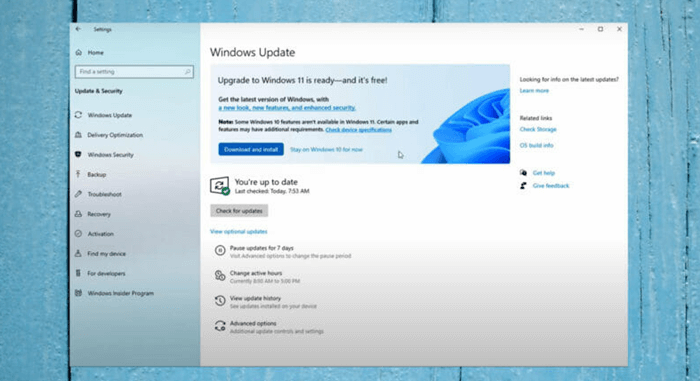The height and width of the screenshot is (381, 700).
Task: Select Activation in the sidebar
Action: pos(100,234)
